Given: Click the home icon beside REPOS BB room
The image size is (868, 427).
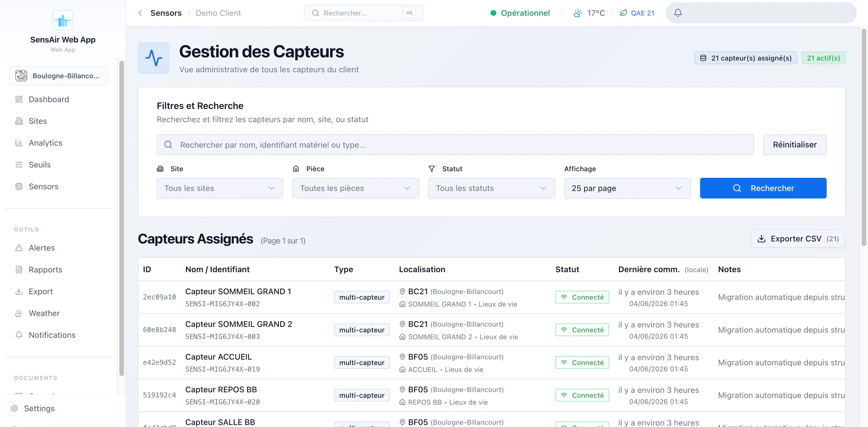Looking at the screenshot, I should [x=402, y=402].
